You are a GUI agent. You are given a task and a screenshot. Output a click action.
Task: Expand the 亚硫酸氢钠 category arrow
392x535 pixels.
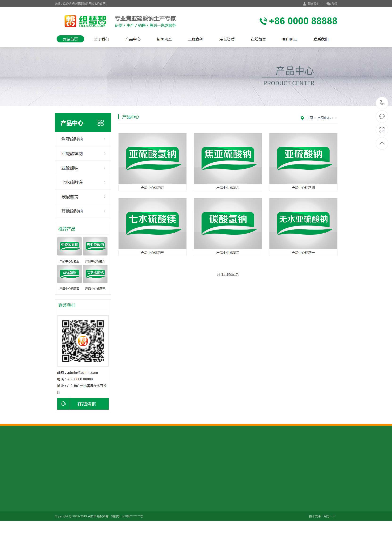pyautogui.click(x=105, y=153)
